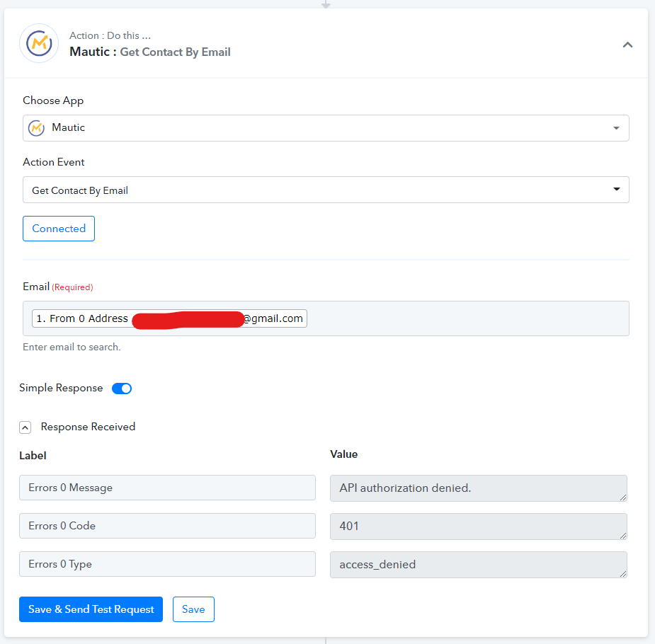Click the Connected button
655x644 pixels.
(59, 229)
